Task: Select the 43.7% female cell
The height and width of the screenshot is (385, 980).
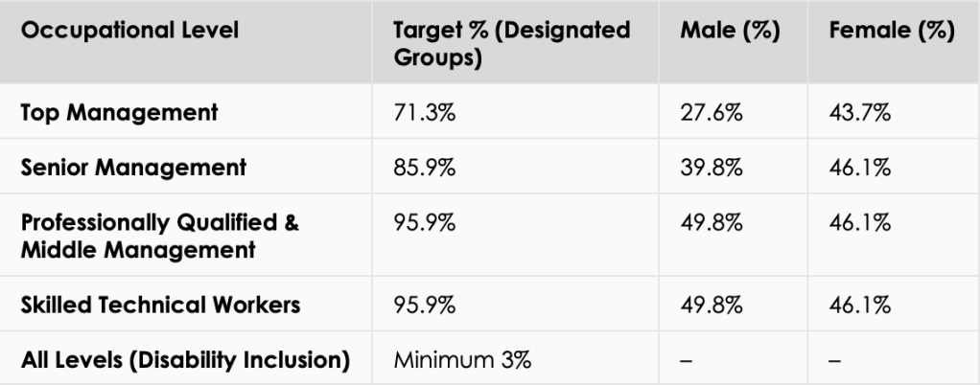Action: coord(860,113)
